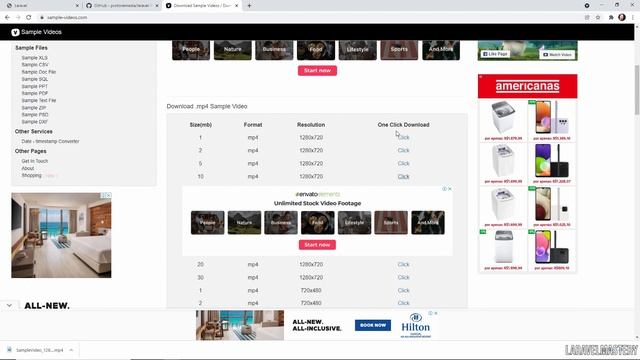
Task: Open Sample Doc File link
Action: point(39,72)
